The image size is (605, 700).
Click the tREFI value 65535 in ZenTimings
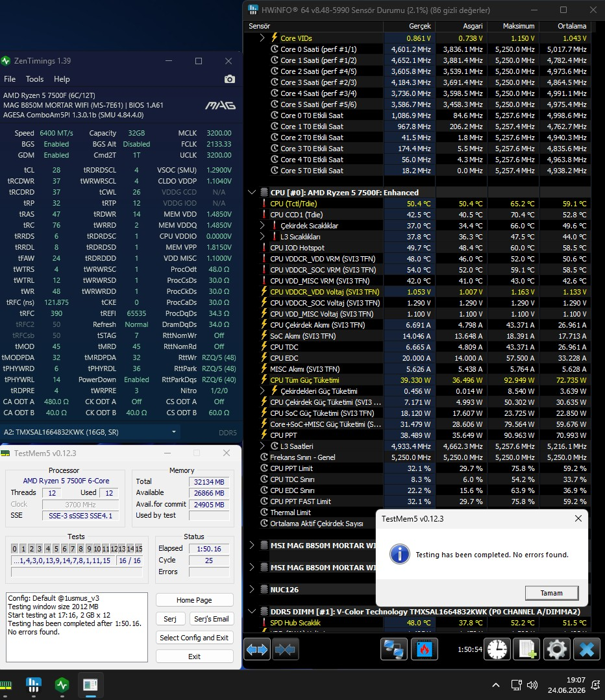pyautogui.click(x=136, y=313)
